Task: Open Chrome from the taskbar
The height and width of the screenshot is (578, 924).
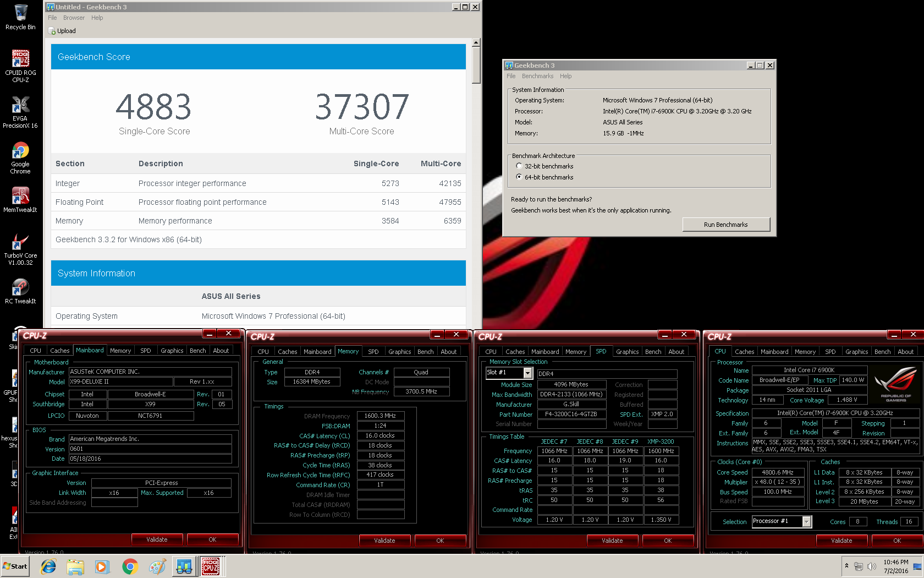Action: click(x=130, y=566)
